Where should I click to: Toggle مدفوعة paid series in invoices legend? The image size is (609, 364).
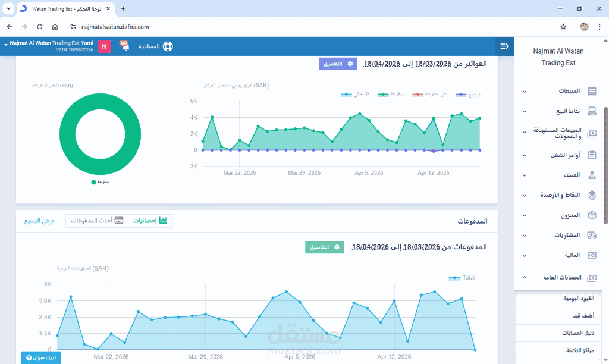tap(391, 95)
